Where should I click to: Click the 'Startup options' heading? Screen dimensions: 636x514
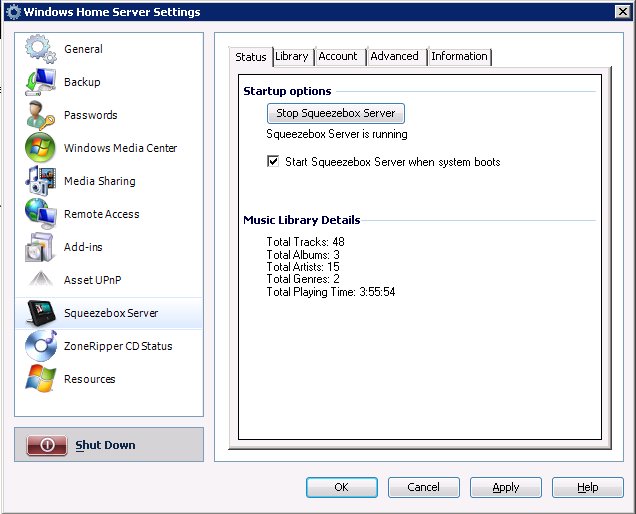click(x=287, y=91)
